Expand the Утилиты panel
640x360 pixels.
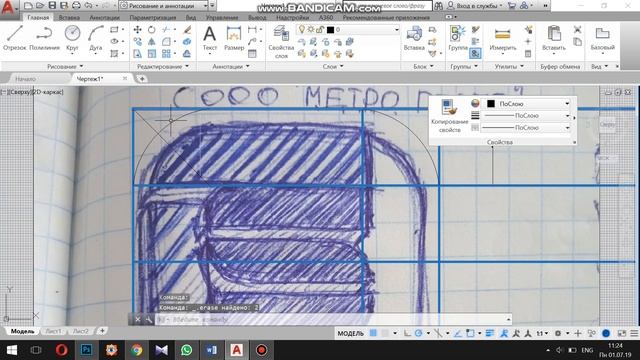[x=509, y=66]
